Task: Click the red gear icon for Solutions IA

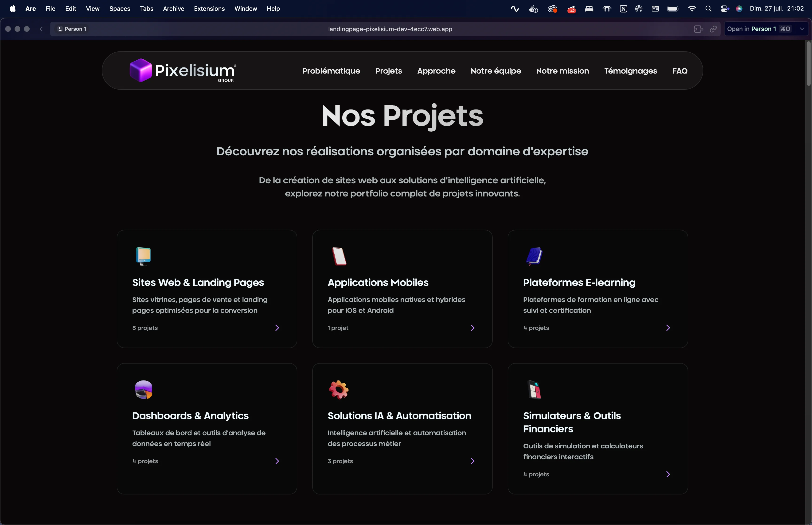Action: (x=339, y=389)
